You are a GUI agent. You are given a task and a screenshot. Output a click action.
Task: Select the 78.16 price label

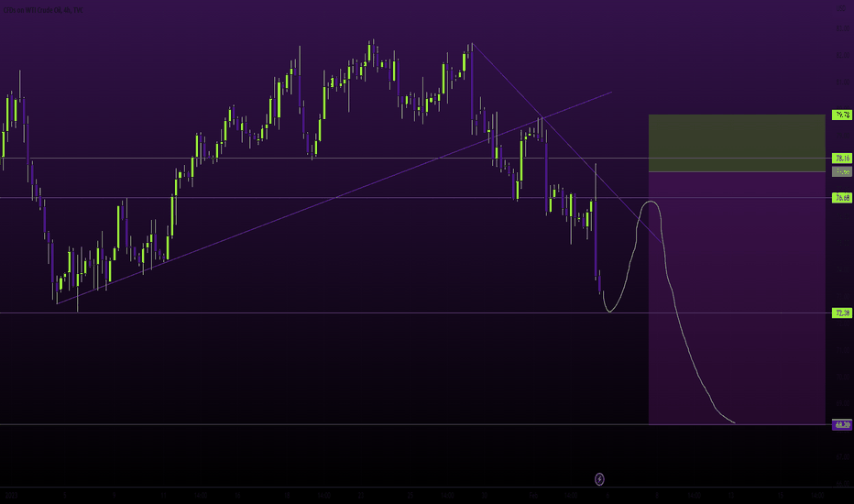pos(842,158)
